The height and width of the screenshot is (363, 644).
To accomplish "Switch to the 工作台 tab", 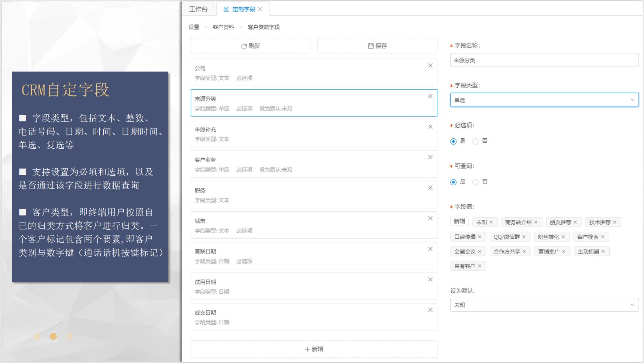I will click(x=199, y=9).
